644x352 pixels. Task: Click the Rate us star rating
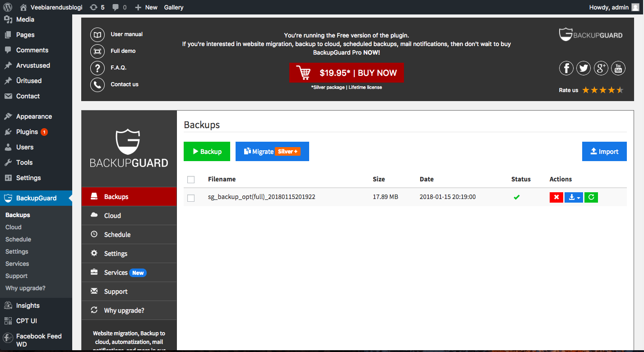click(603, 90)
